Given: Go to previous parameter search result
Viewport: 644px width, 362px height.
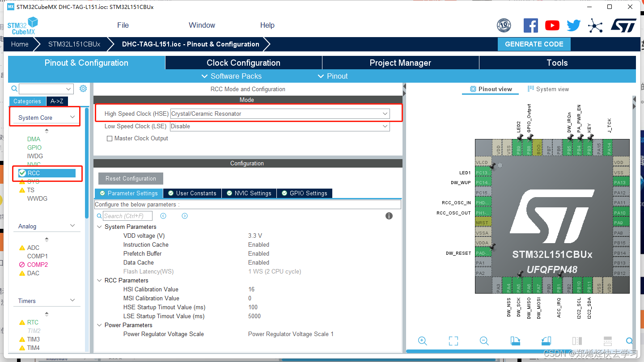Looking at the screenshot, I should [163, 216].
